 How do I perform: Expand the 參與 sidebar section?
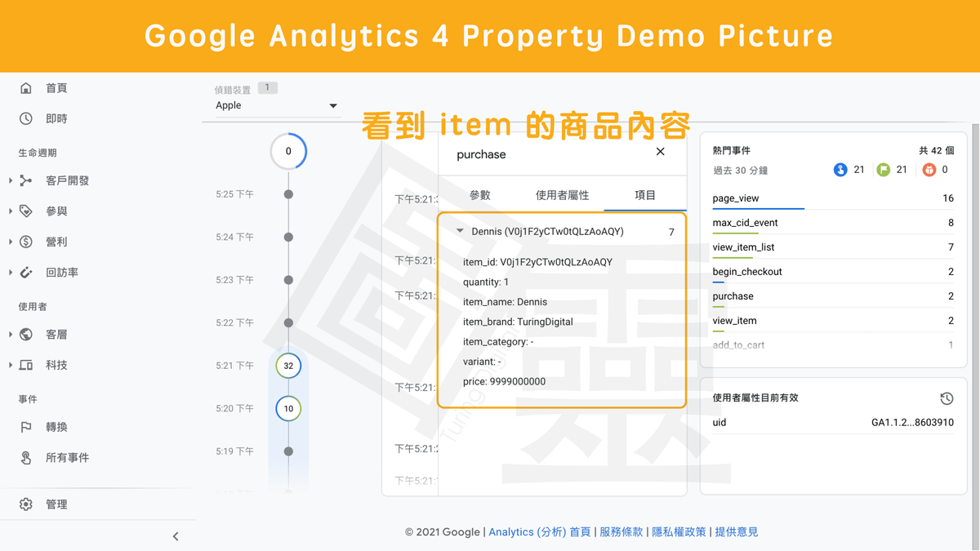coord(10,211)
